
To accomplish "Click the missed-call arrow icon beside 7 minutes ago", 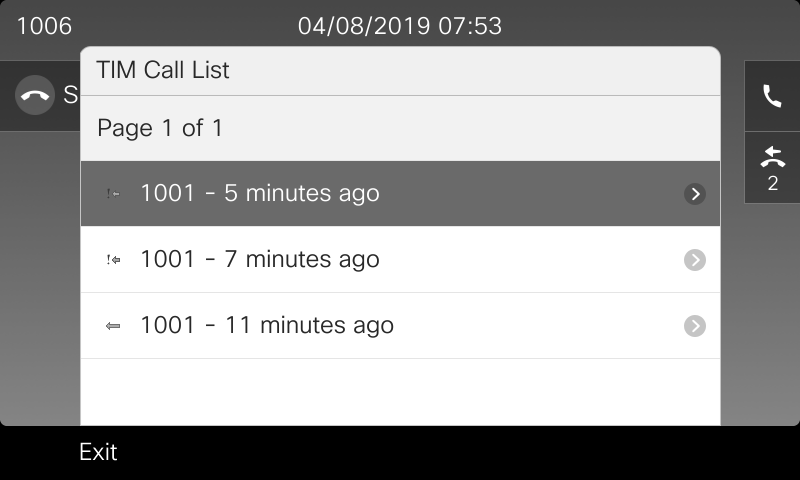I will 113,260.
